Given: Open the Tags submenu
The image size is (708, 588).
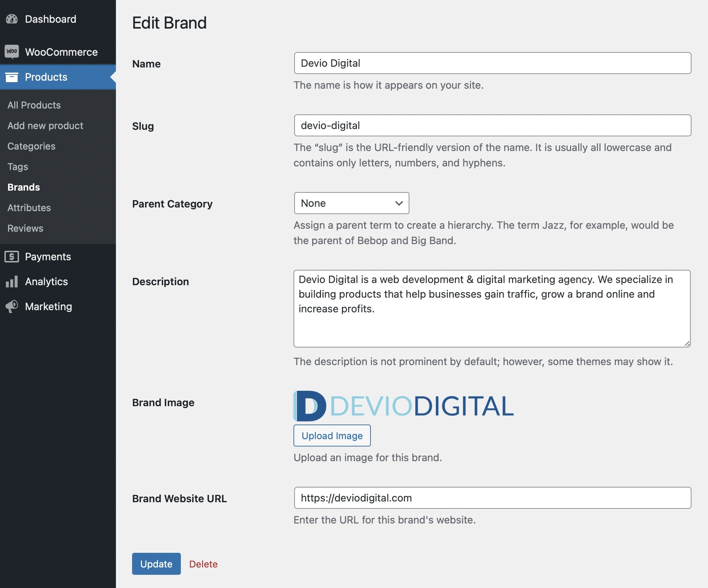Looking at the screenshot, I should pos(18,167).
